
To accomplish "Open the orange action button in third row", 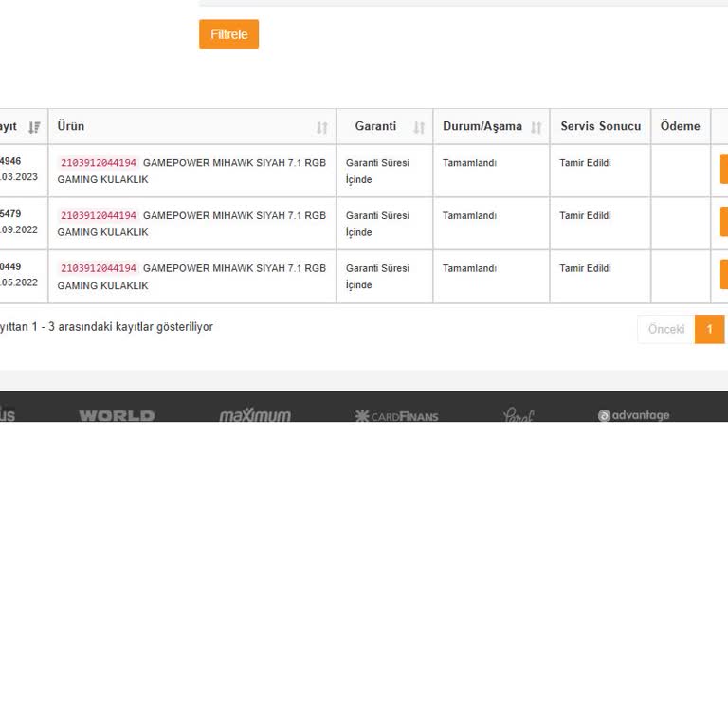I will pyautogui.click(x=723, y=275).
